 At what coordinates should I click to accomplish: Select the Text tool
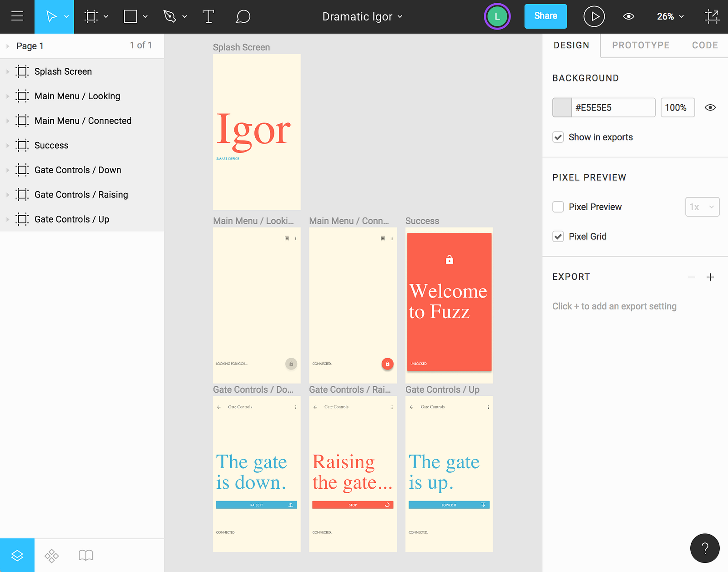tap(209, 17)
